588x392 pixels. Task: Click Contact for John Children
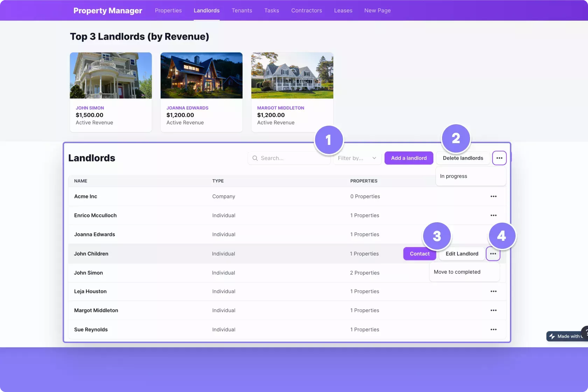coord(420,254)
